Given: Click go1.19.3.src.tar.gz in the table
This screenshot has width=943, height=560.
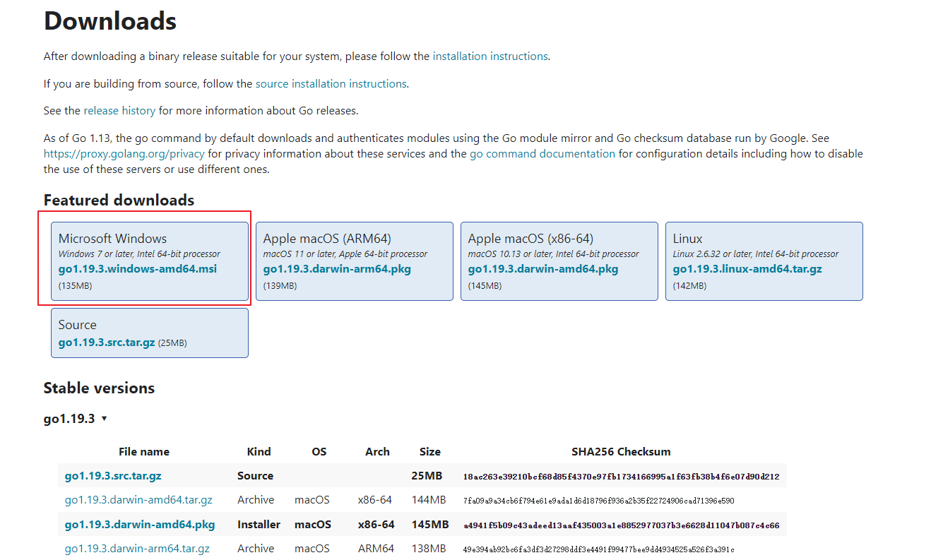Looking at the screenshot, I should tap(113, 476).
